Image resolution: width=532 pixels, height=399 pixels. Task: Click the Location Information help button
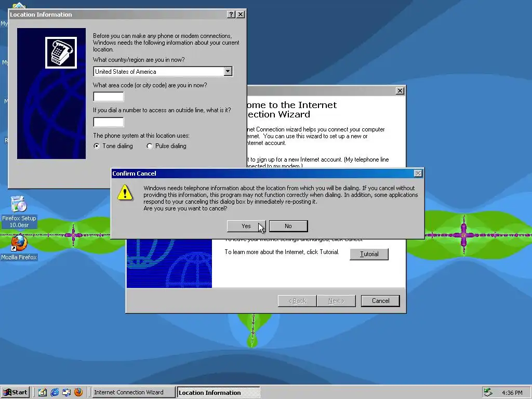[x=231, y=14]
